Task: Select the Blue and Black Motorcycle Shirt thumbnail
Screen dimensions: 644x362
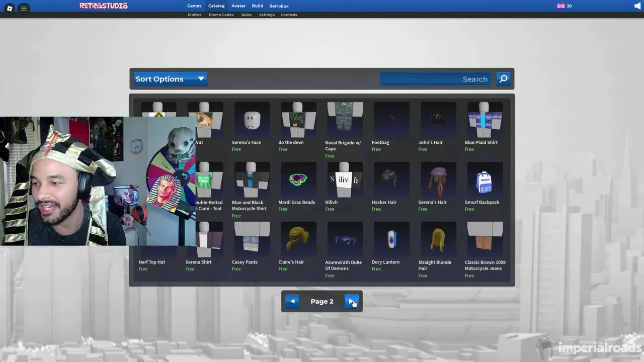Action: 252,179
